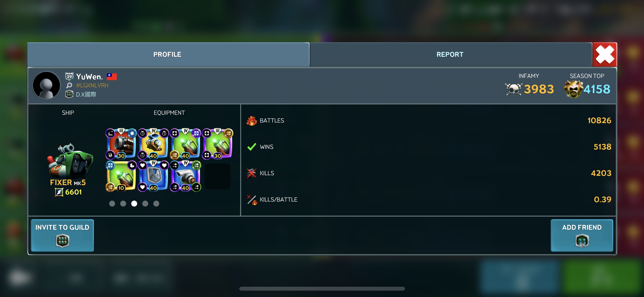The image size is (644, 297).
Task: Select the first loadout page dot
Action: click(x=112, y=204)
